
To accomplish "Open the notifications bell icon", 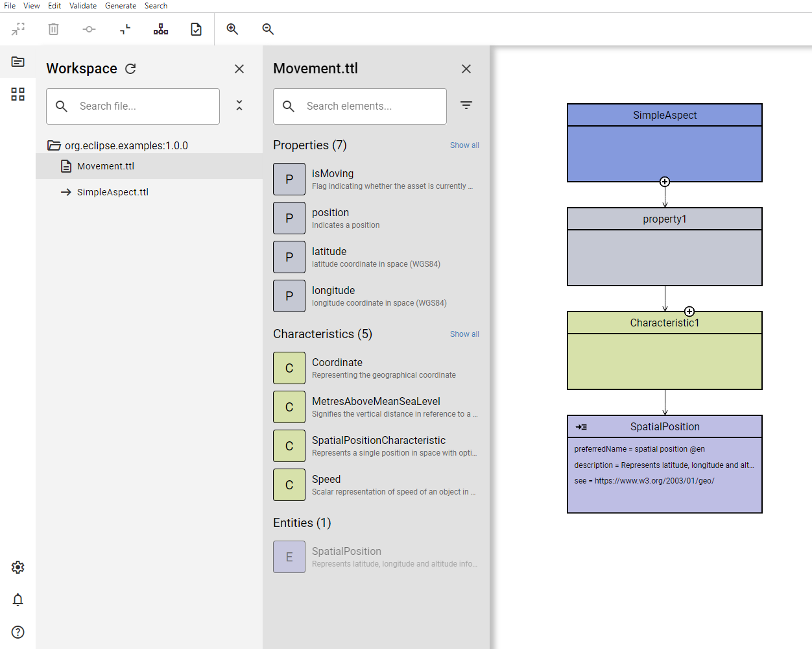I will 18,600.
